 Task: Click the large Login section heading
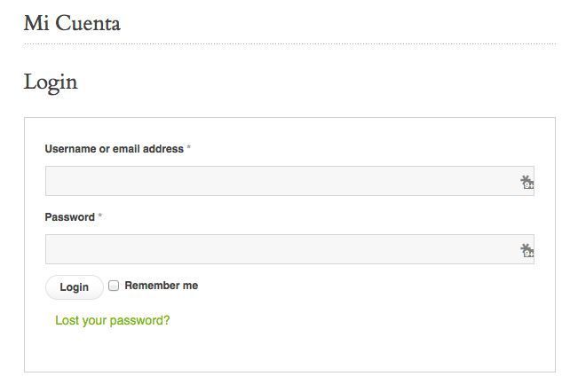coord(51,82)
